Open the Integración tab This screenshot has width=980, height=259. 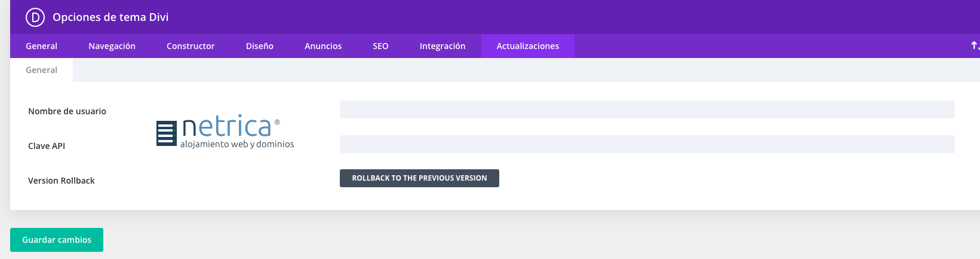[x=443, y=46]
